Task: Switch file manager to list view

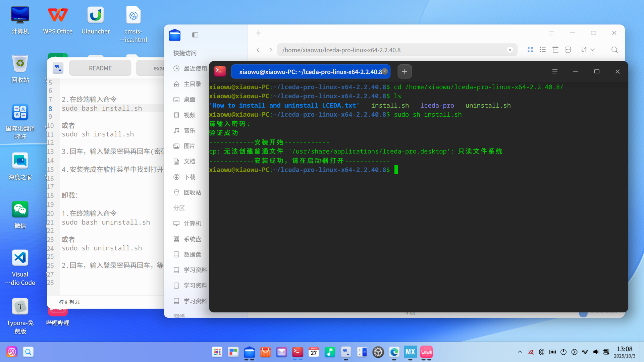Action: pyautogui.click(x=543, y=50)
